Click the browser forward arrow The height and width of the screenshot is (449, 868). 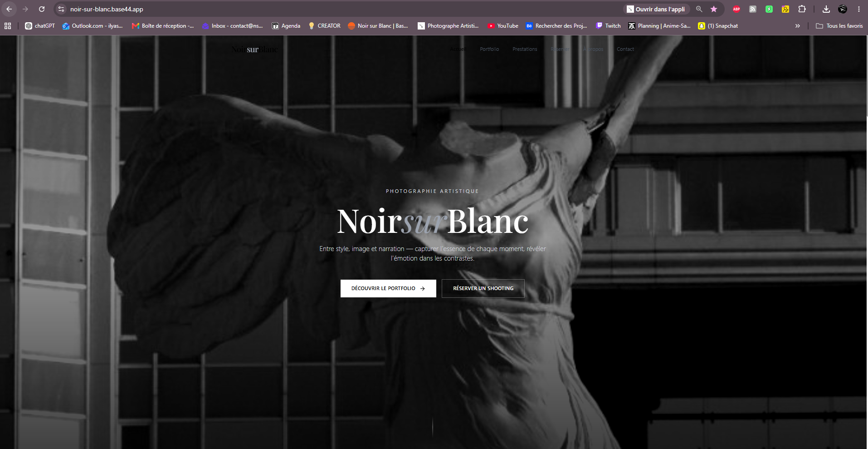pyautogui.click(x=25, y=9)
